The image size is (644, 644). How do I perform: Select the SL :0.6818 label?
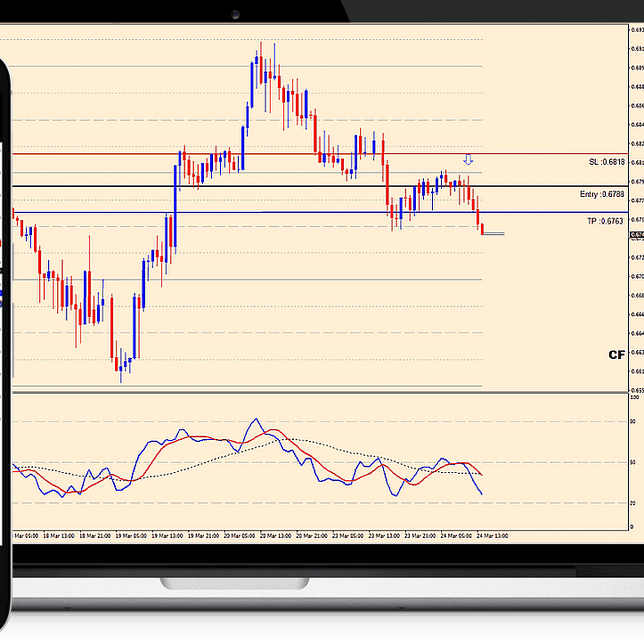[x=607, y=162]
